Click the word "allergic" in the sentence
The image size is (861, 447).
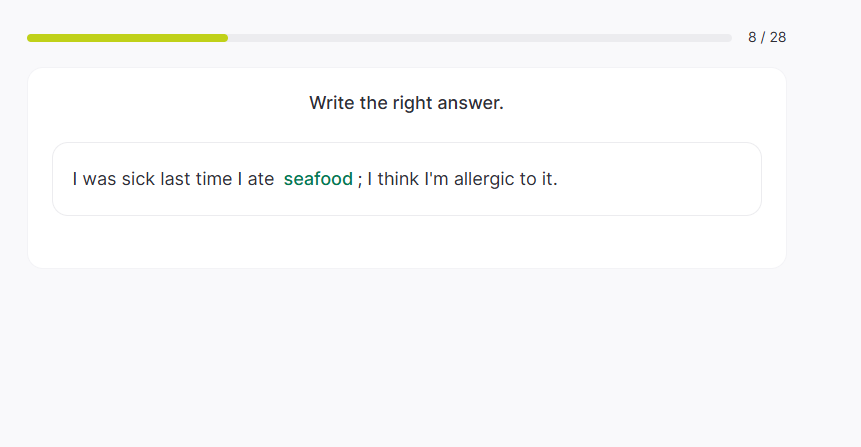click(x=484, y=179)
